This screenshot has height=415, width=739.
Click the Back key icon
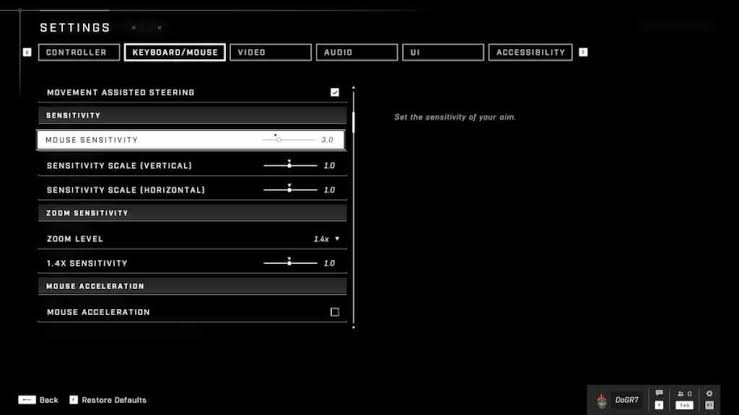[x=27, y=400]
